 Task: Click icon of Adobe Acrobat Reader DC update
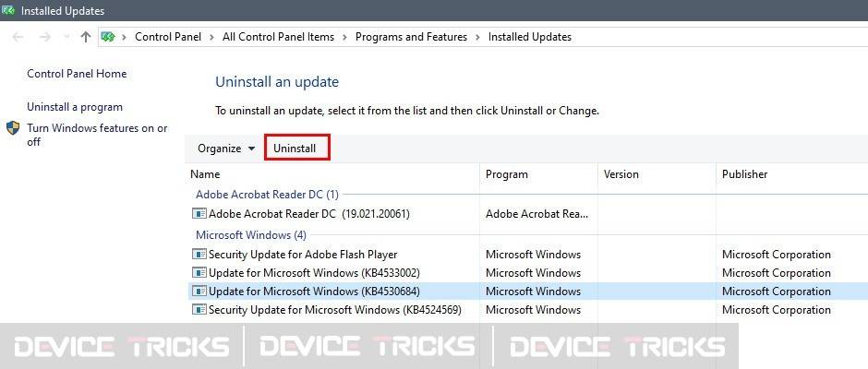pos(199,213)
